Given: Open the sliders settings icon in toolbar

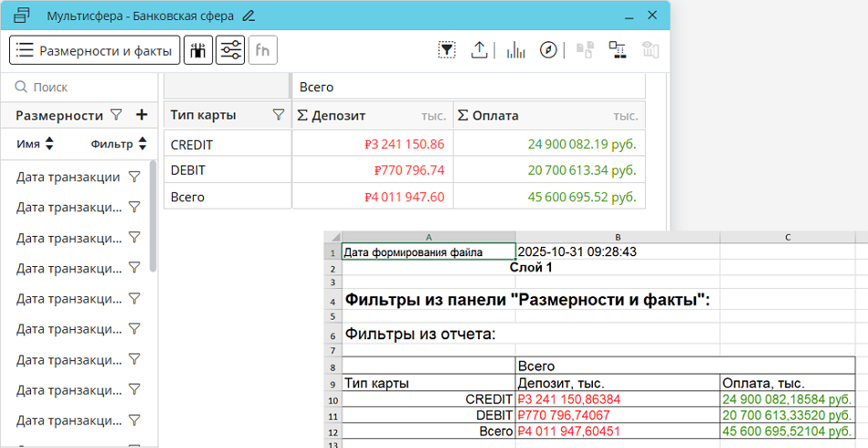Looking at the screenshot, I should click(x=231, y=50).
